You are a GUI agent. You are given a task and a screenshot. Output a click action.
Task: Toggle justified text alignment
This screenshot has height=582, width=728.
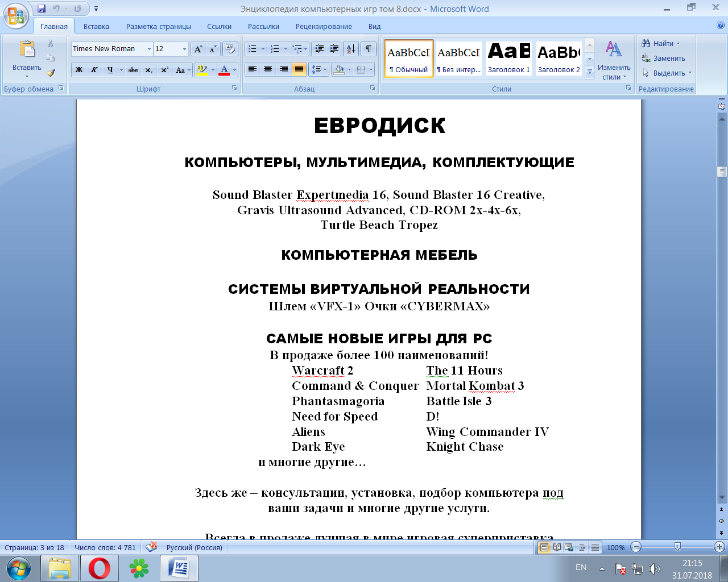(x=299, y=70)
